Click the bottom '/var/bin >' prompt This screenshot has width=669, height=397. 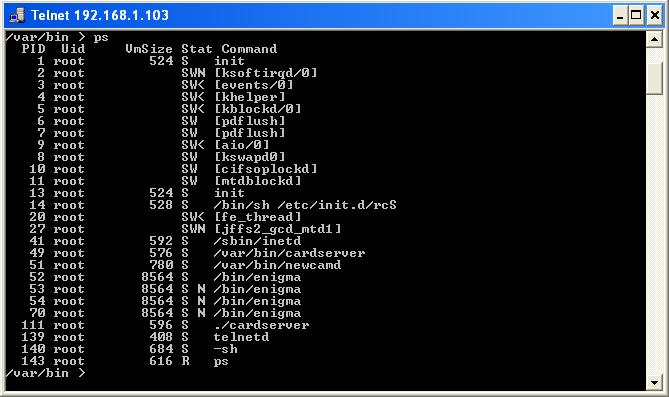tap(46, 373)
